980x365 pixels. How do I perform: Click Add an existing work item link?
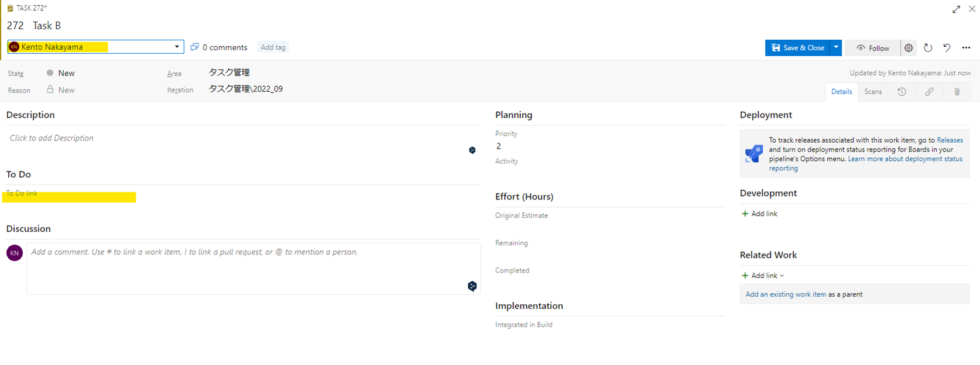click(x=786, y=294)
